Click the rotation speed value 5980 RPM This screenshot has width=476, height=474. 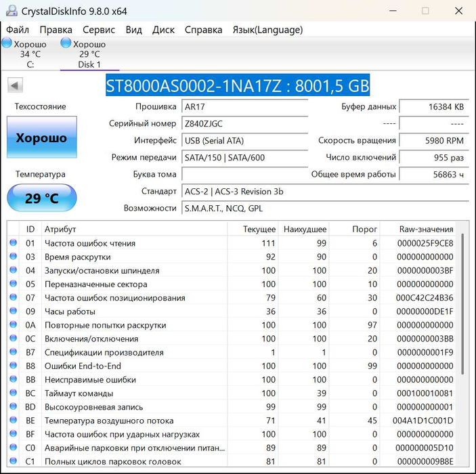(x=434, y=141)
